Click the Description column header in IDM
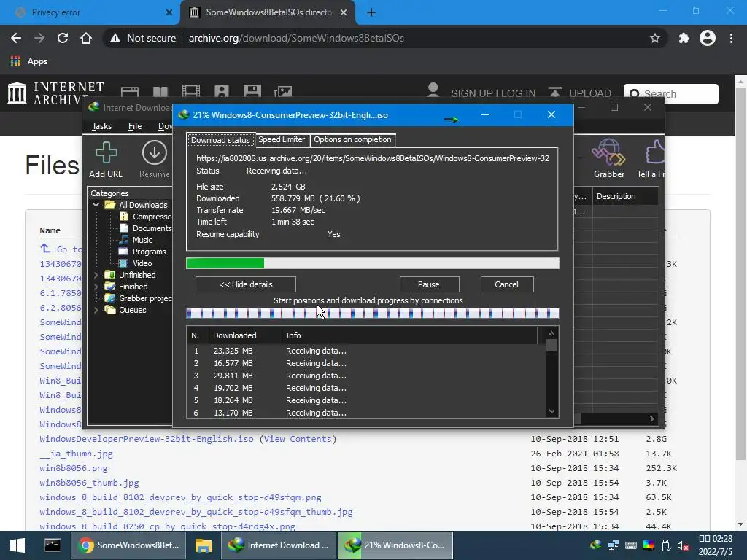 [x=625, y=196]
